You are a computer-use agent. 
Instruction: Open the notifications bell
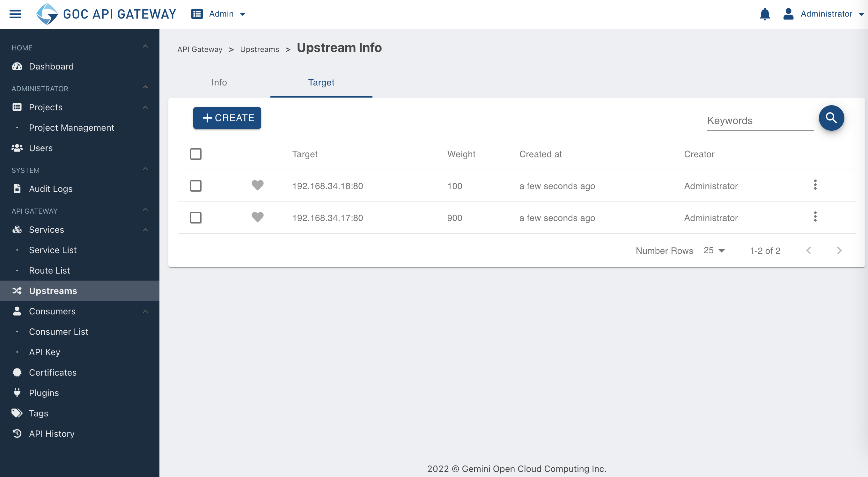[765, 14]
